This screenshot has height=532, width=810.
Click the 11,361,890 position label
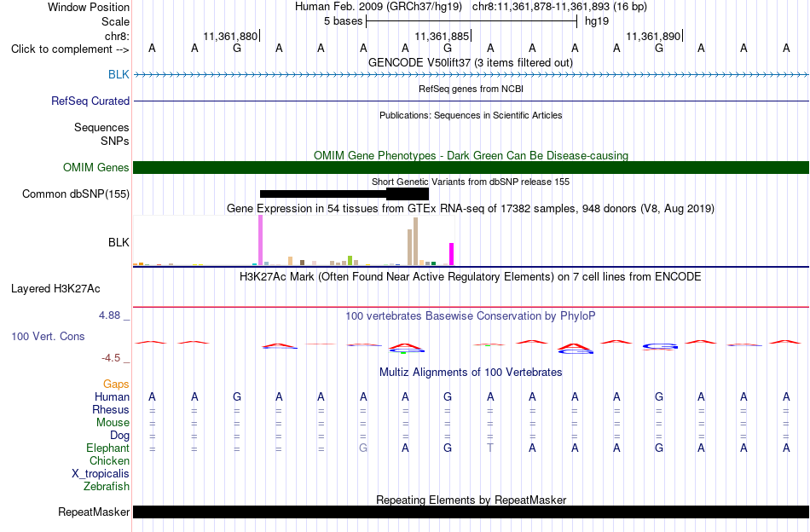[653, 36]
